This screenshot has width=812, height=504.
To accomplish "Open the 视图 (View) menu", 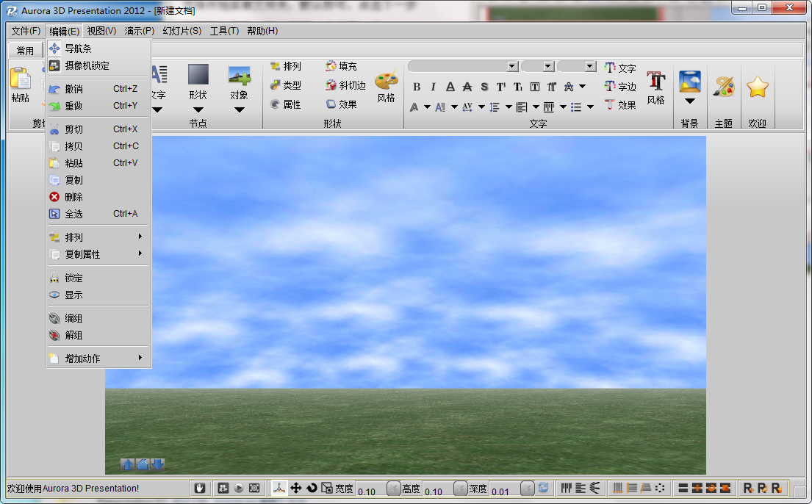I will click(102, 31).
